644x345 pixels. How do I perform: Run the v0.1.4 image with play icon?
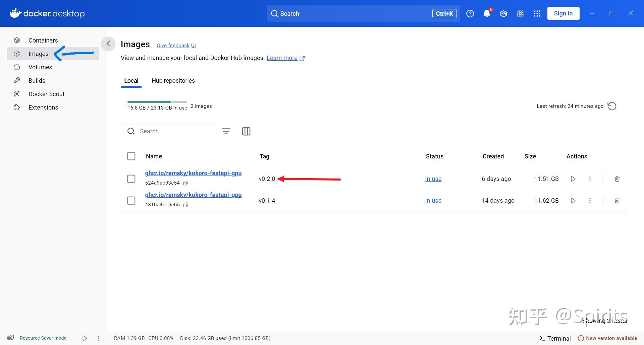pyautogui.click(x=573, y=201)
